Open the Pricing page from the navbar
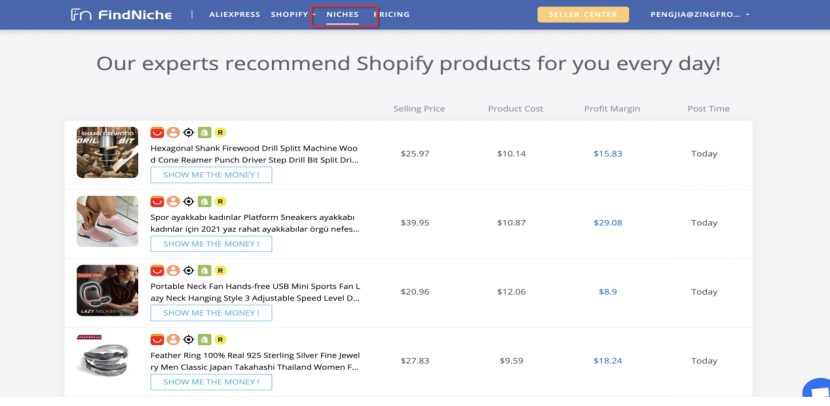This screenshot has width=830, height=406. coord(391,15)
